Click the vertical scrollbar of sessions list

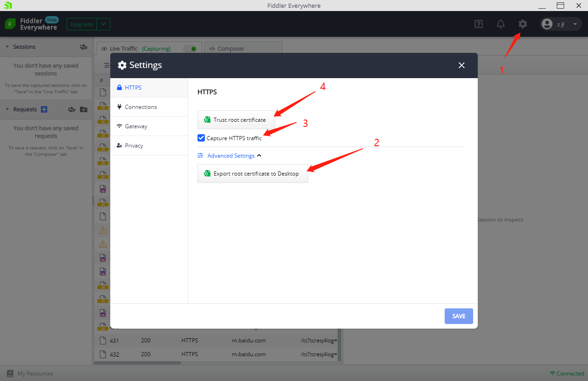pos(340,345)
